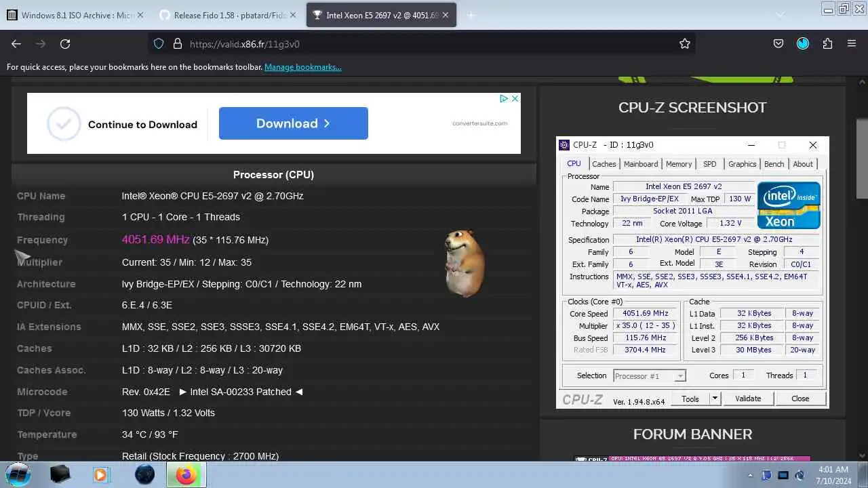Close the Intel Xeon E5 2697 tab
Screen dimensions: 868x488
pyautogui.click(x=446, y=15)
